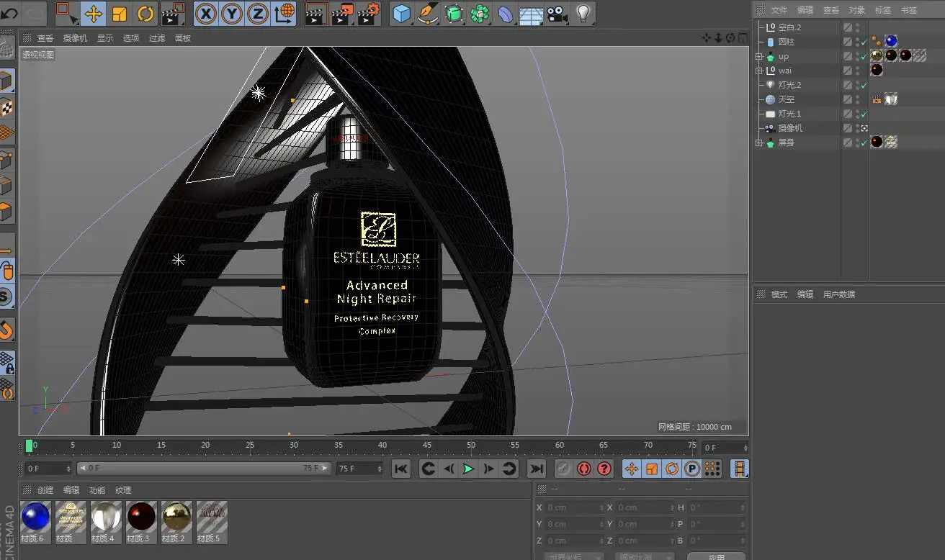Open the attribute manager 模式 menu
The width and height of the screenshot is (945, 560).
779,294
